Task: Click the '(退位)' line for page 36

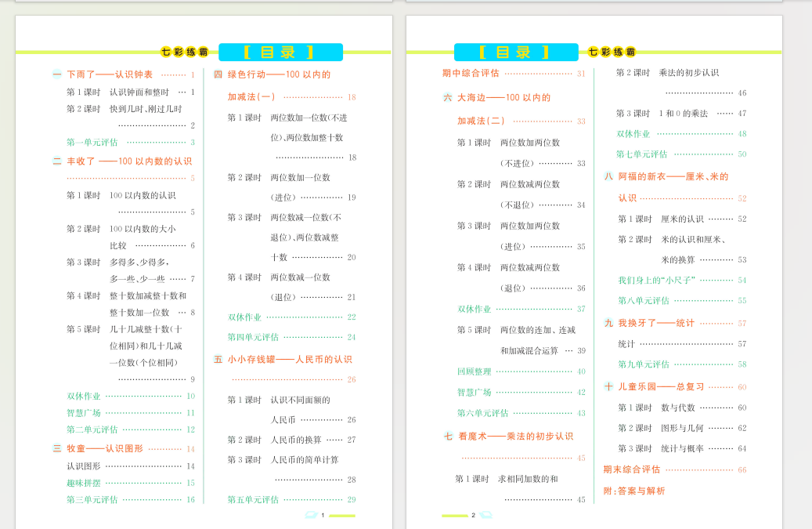Action: tap(513, 288)
